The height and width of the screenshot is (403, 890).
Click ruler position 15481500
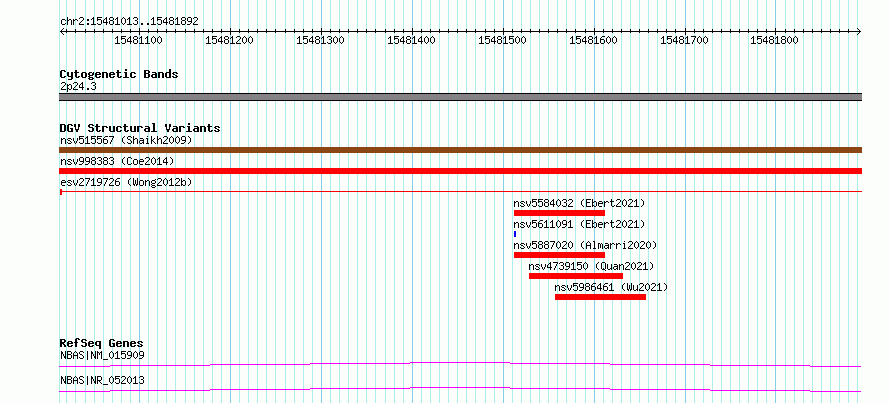click(503, 40)
